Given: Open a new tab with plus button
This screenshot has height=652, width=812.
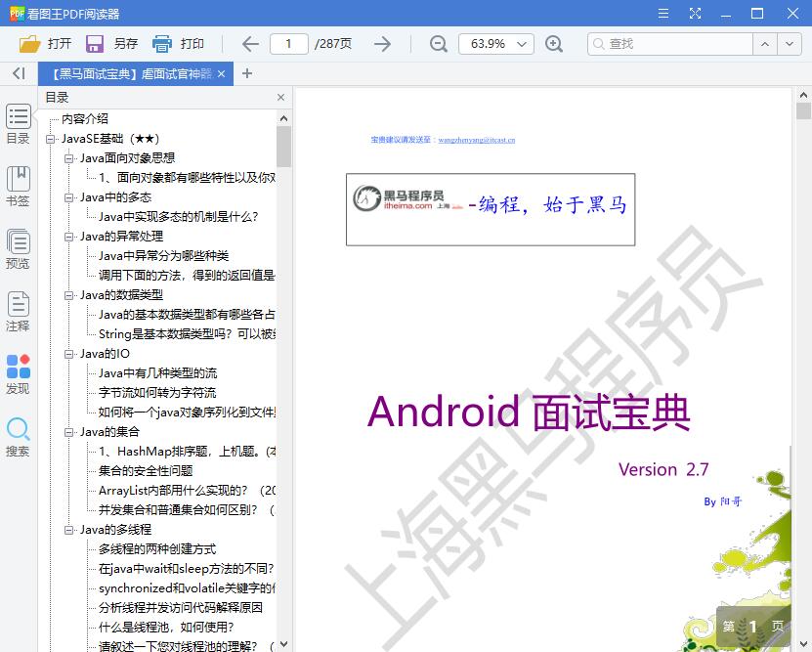Looking at the screenshot, I should coord(247,73).
